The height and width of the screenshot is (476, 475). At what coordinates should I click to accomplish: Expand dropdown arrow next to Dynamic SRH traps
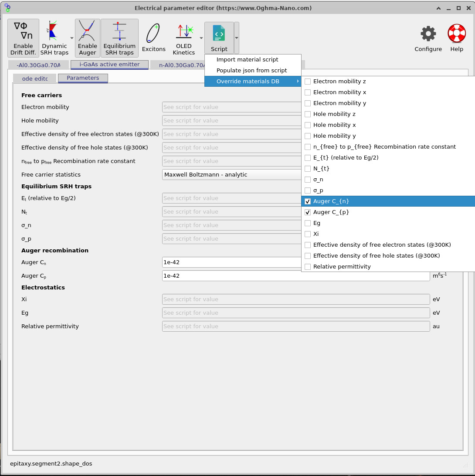[72, 38]
